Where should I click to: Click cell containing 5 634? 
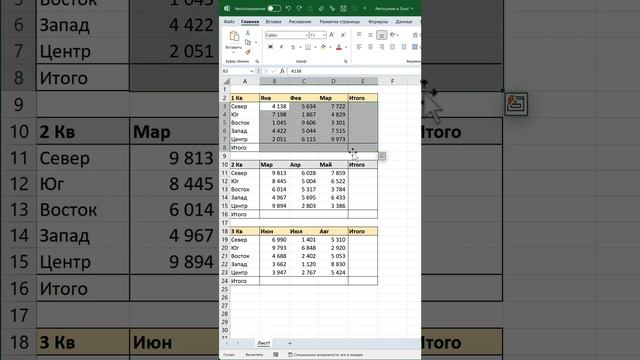point(304,106)
